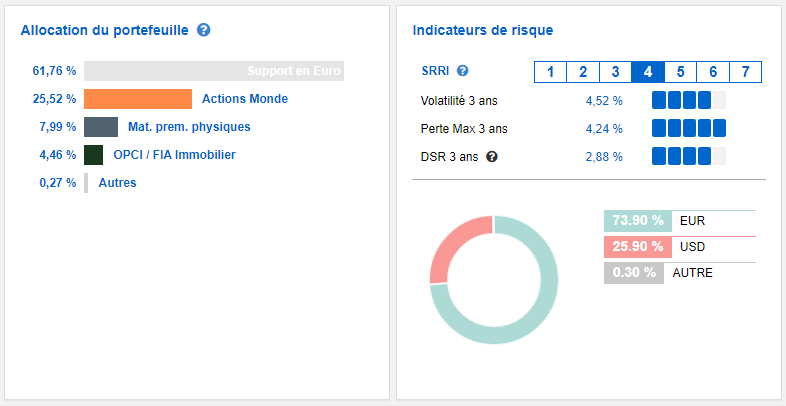
Task: Open help icon beside Allocation du portefeuille
Action: coord(204,30)
